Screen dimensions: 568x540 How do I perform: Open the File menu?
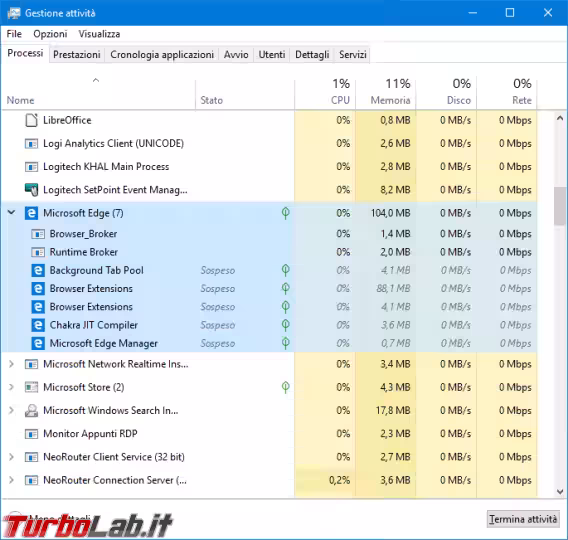pyautogui.click(x=14, y=34)
